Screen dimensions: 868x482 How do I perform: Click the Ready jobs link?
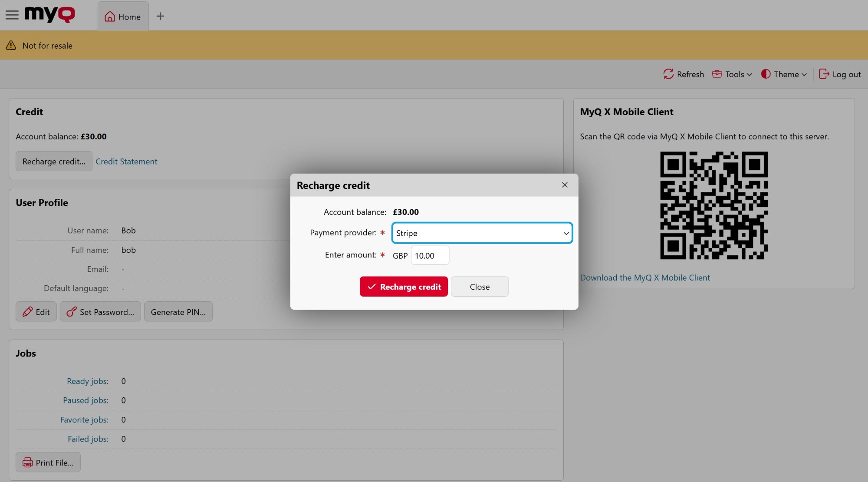(x=87, y=381)
